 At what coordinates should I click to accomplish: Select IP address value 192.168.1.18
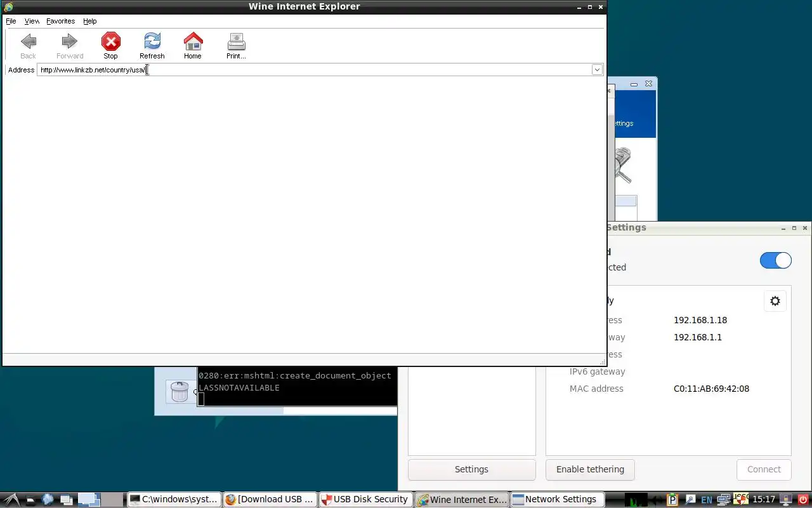click(700, 320)
